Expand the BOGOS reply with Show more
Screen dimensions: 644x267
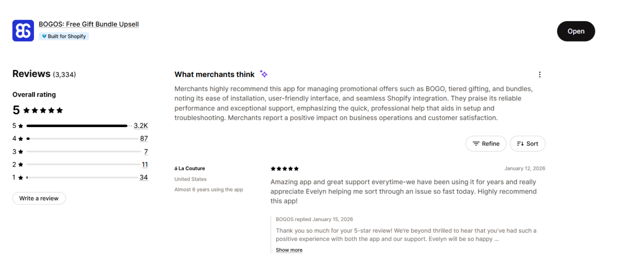(x=289, y=249)
